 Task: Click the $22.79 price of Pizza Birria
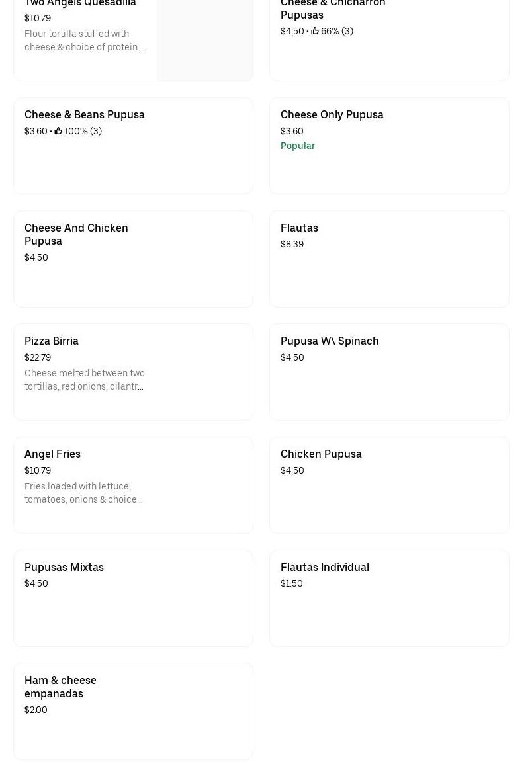[x=38, y=357]
